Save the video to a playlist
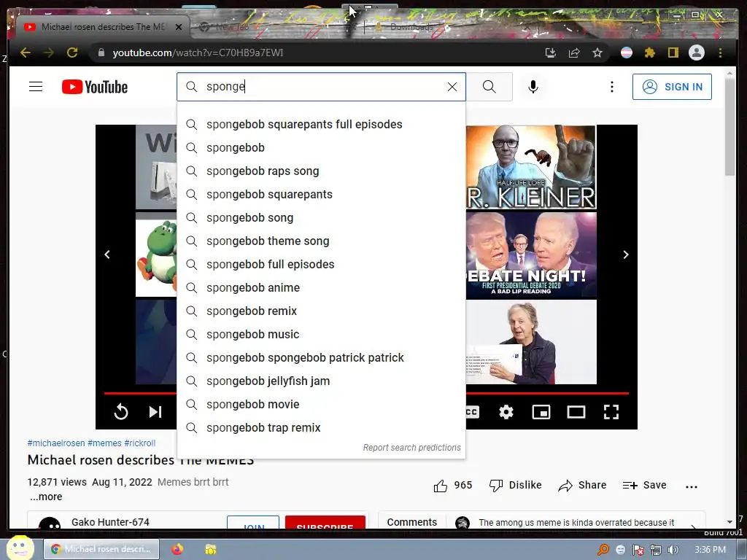Screen dimensions: 747x560 pyautogui.click(x=644, y=485)
